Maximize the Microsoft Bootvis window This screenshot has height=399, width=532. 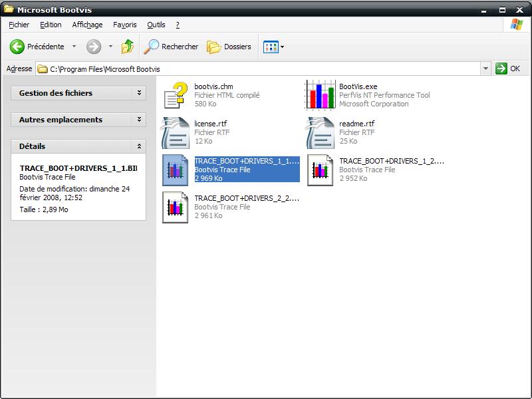point(502,10)
